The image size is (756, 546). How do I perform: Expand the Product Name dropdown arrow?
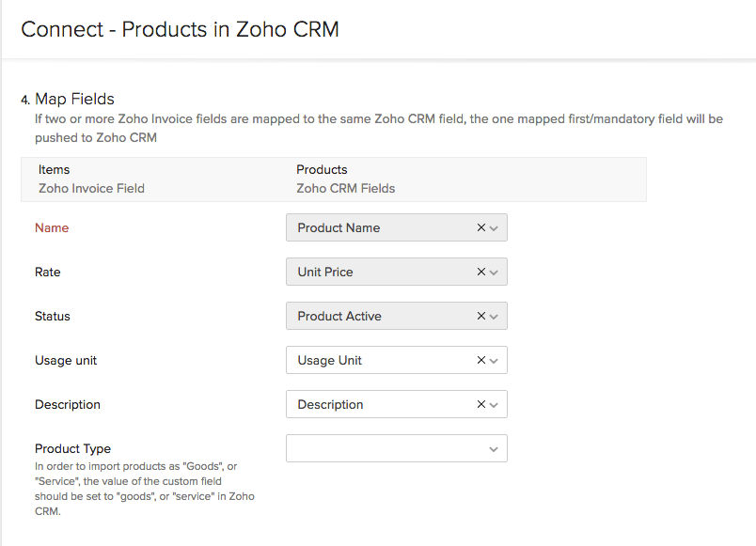pyautogui.click(x=495, y=228)
